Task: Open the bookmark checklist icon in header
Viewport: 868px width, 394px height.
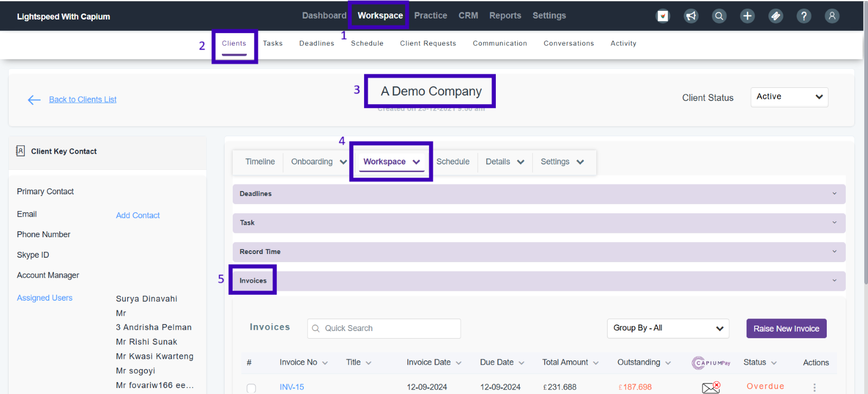Action: pyautogui.click(x=663, y=16)
